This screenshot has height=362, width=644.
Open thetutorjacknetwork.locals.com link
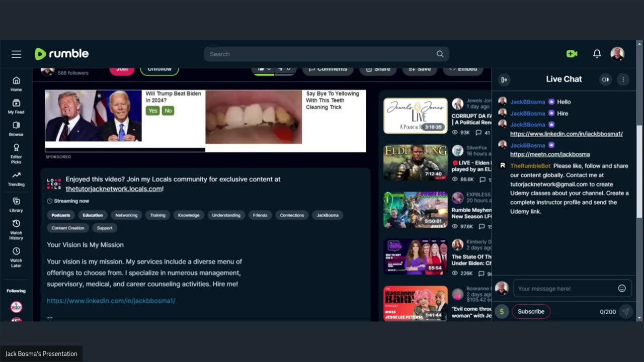(x=114, y=189)
